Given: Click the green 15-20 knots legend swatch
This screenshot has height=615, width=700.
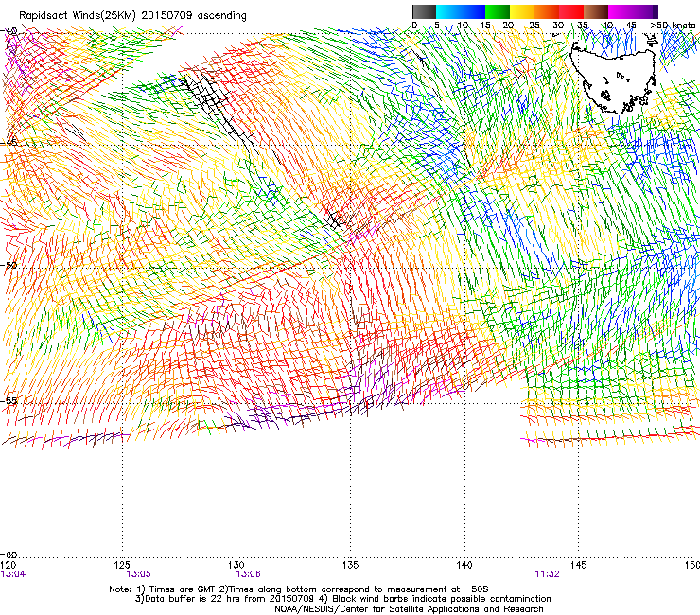Looking at the screenshot, I should [498, 11].
